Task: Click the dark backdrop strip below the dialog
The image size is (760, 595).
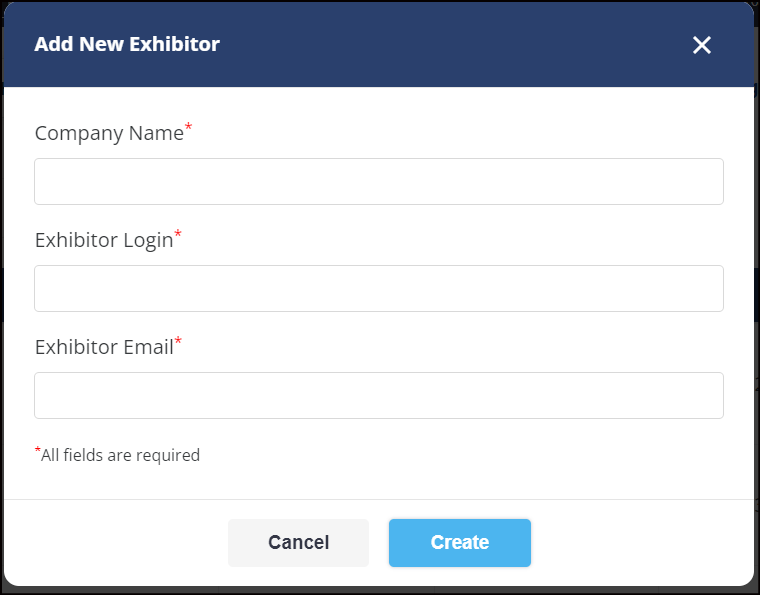Action: click(380, 591)
